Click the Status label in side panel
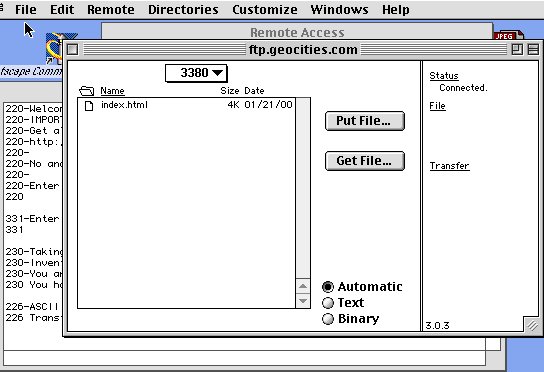Viewport: 544px width, 372px height. [x=444, y=76]
